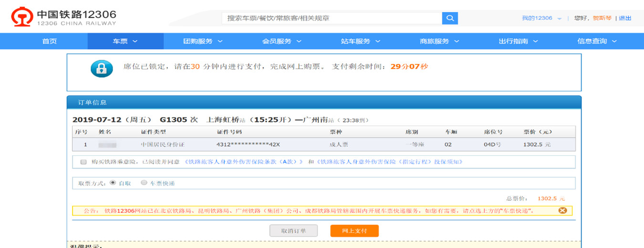Viewport: 644px width, 248px height.
Task: Select the 车票快递 delivery radio button
Action: click(x=144, y=183)
